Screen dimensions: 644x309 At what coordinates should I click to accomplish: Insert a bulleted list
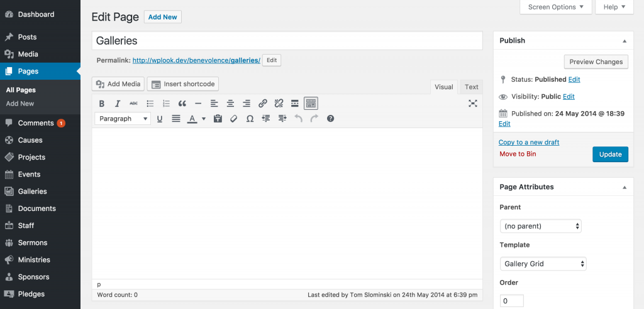click(x=150, y=104)
